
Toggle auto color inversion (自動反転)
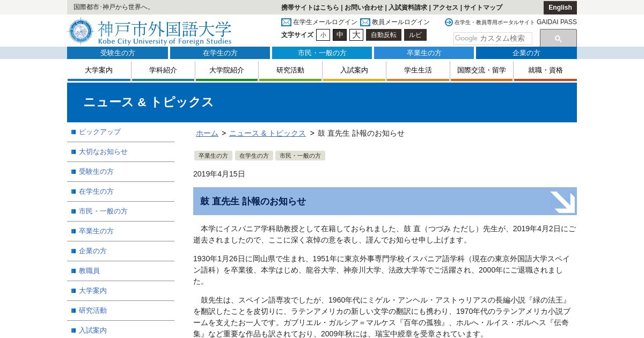(384, 35)
